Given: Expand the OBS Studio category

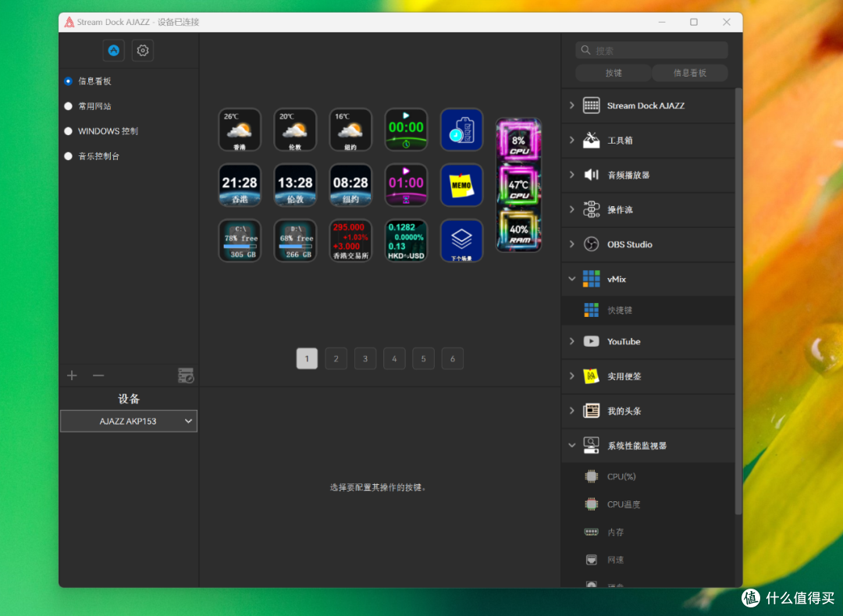Looking at the screenshot, I should (572, 244).
